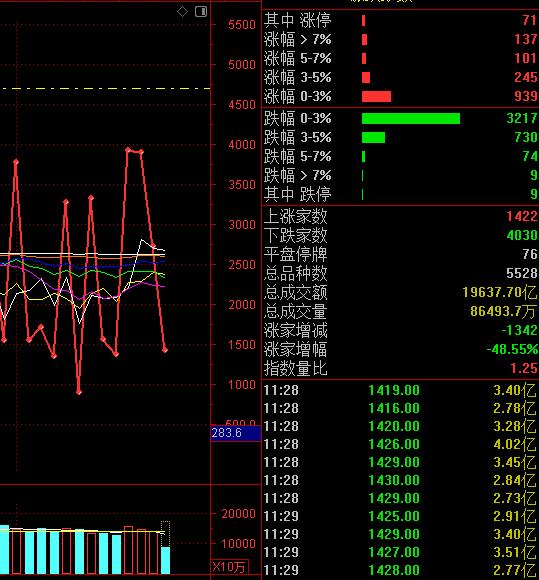539x580 pixels.
Task: Click the 涨幅 3-5% row label
Action: 297,78
